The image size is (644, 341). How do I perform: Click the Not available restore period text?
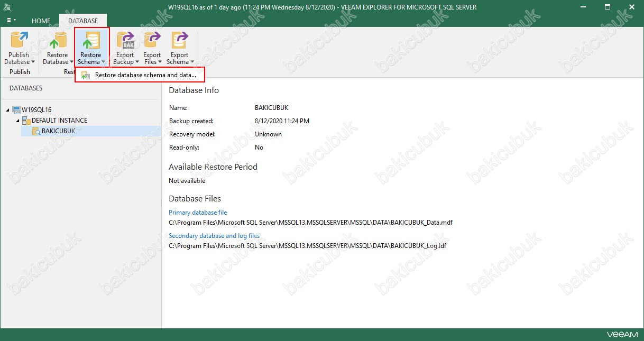point(187,181)
